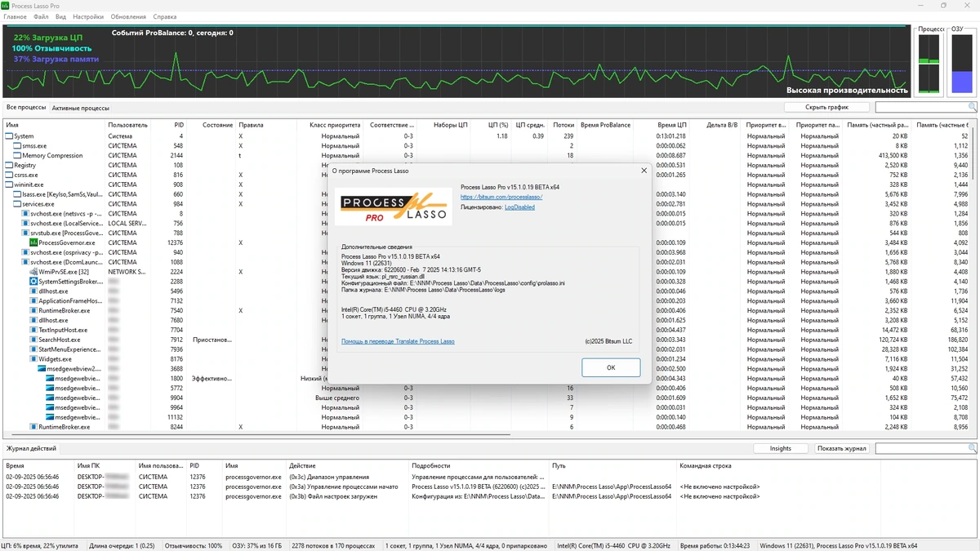Open the Главное menu
This screenshot has width=980, height=551.
tap(15, 16)
